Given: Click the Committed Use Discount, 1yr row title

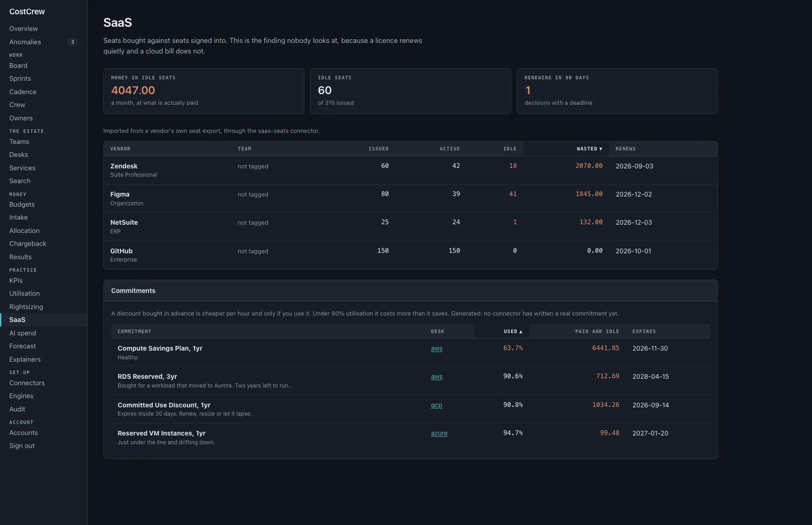Looking at the screenshot, I should (x=164, y=405).
